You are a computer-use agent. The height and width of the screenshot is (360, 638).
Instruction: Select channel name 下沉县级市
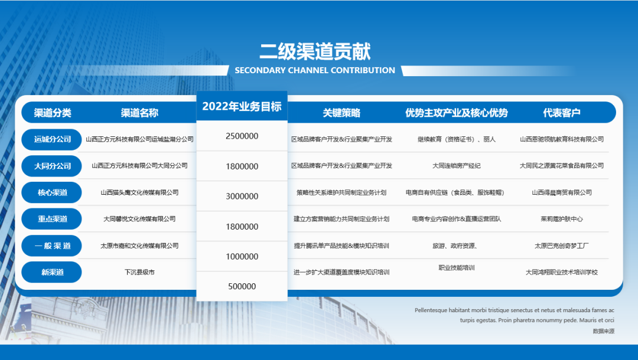pyautogui.click(x=140, y=272)
